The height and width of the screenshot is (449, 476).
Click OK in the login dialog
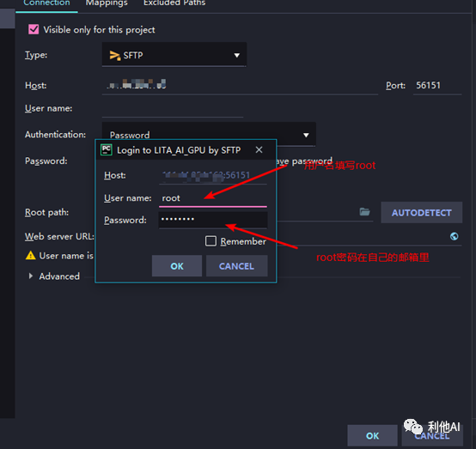[177, 266]
